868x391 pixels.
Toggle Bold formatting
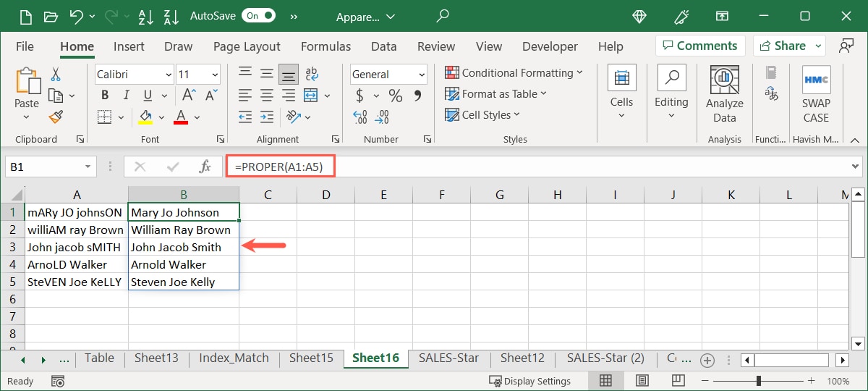click(105, 96)
